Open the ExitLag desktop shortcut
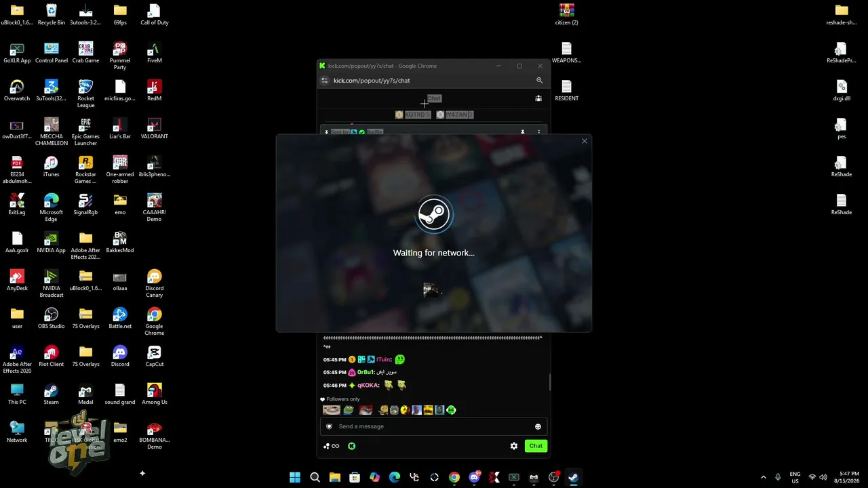Screen dimensions: 868x488 click(x=17, y=204)
